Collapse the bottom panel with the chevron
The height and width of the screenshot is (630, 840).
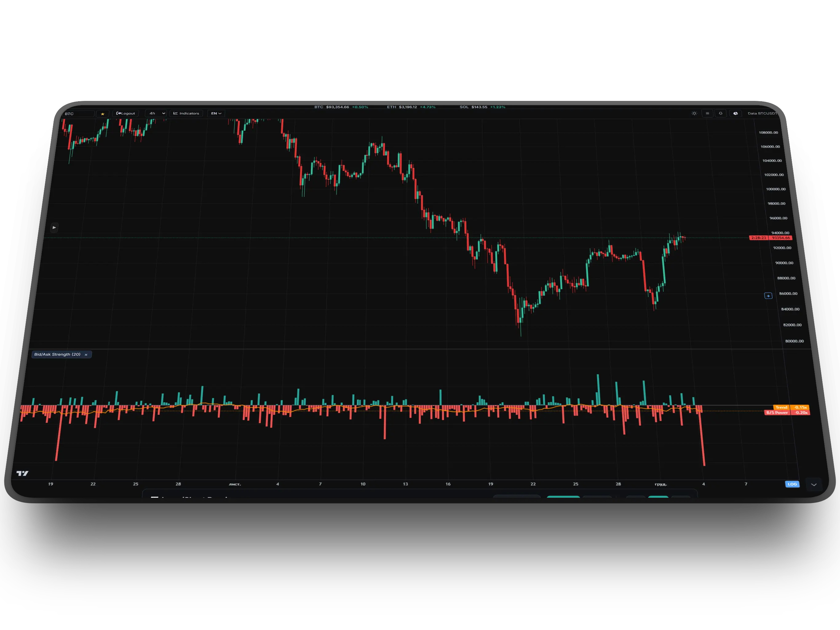(814, 484)
